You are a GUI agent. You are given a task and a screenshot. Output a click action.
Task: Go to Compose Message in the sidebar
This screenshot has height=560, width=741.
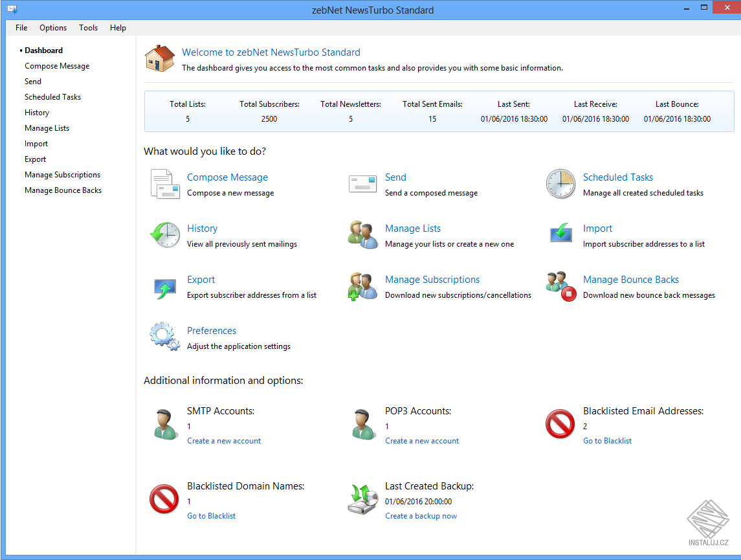57,66
